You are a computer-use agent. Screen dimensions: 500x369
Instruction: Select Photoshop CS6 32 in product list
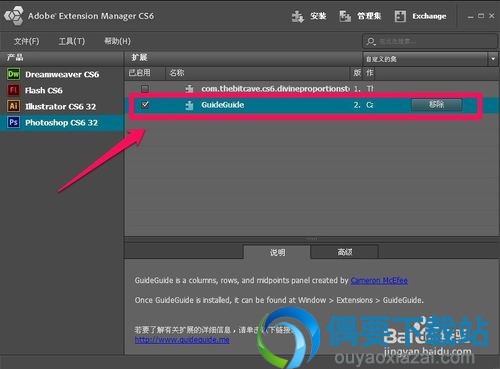click(62, 122)
